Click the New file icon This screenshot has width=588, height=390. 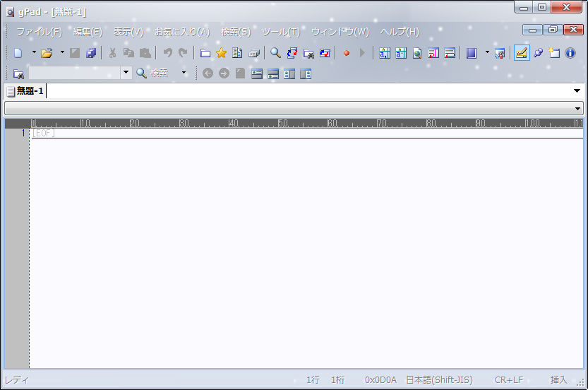tap(18, 53)
